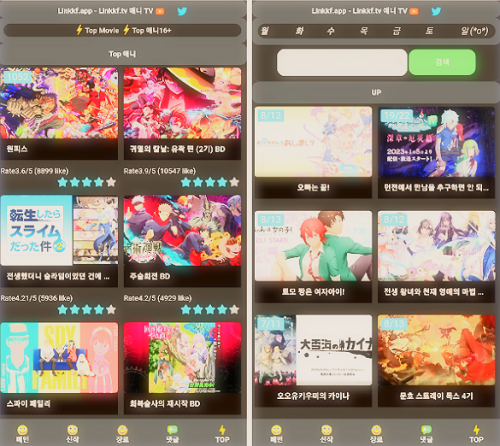
Task: Tap the Twitter bird icon on right screen
Action: (436, 11)
